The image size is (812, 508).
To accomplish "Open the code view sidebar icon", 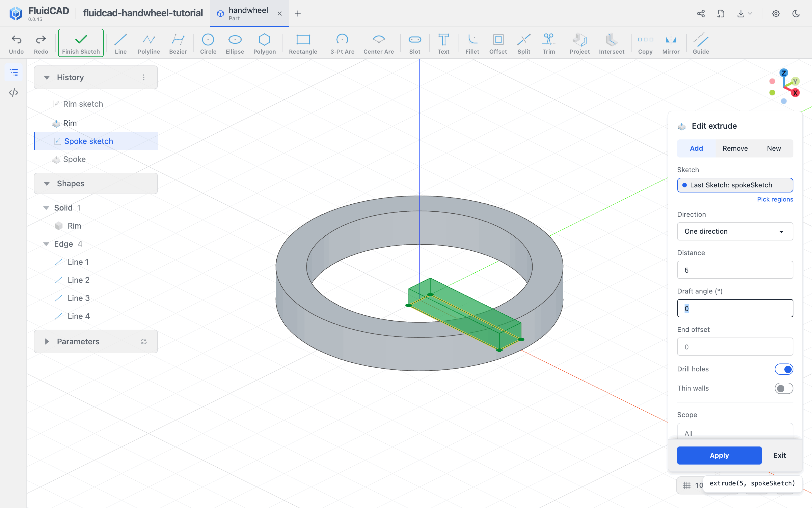I will point(14,92).
